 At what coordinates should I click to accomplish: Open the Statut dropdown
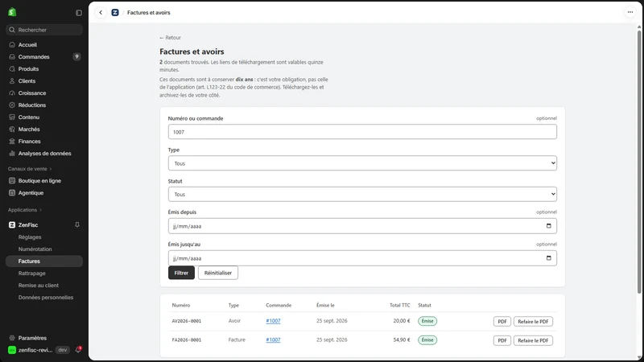[362, 195]
